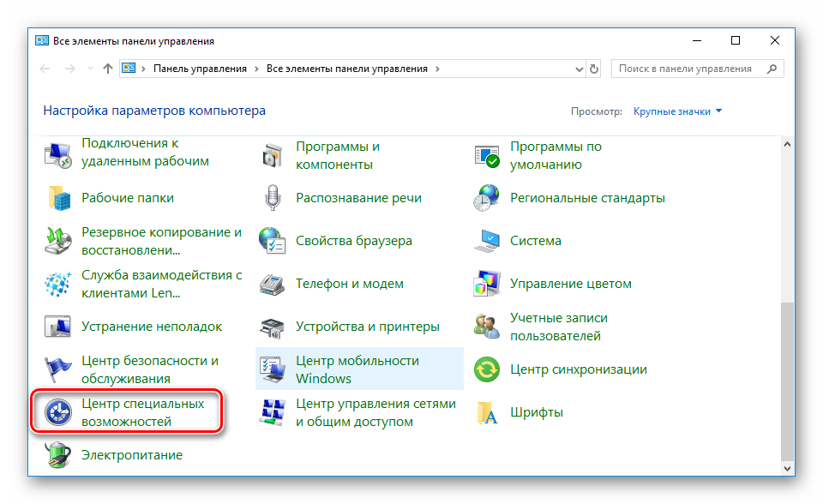This screenshot has height=504, width=823.
Task: Open the Remote Desktop connections icon
Action: (57, 155)
